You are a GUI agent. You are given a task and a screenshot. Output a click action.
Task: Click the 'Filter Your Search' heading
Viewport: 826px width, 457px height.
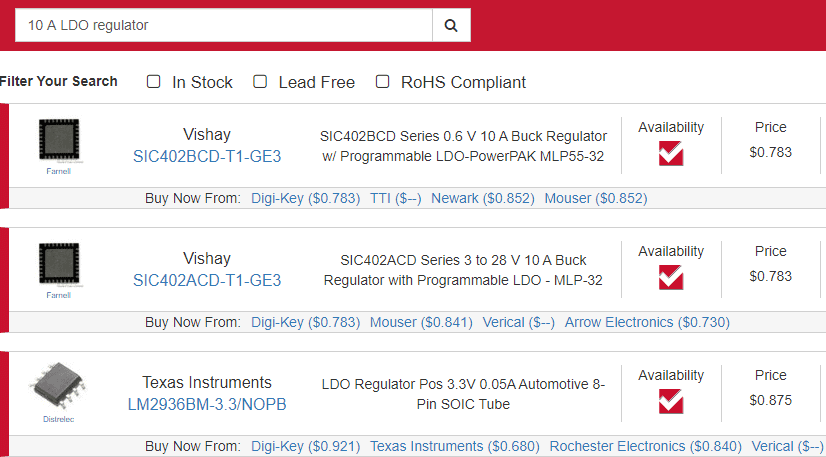(58, 81)
